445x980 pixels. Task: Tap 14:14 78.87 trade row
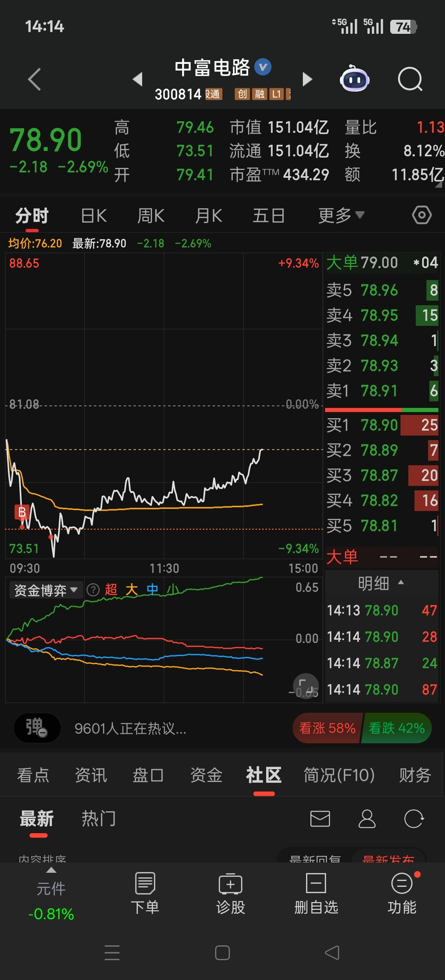point(382,663)
